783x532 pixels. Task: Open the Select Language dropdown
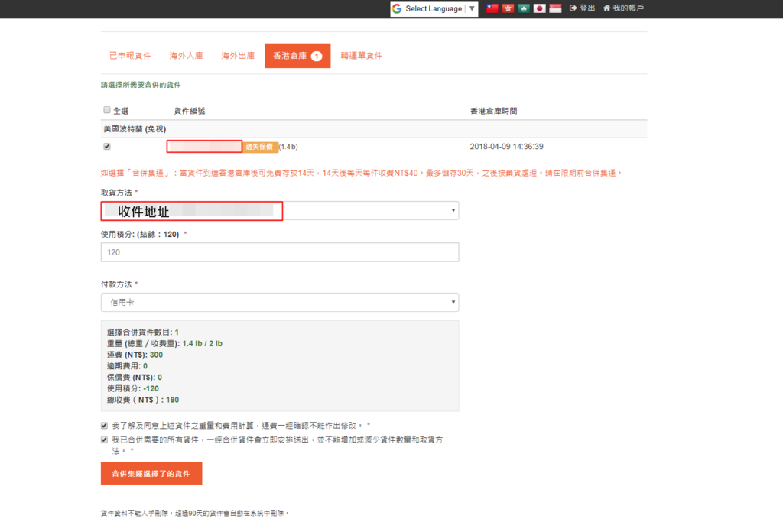pos(434,9)
